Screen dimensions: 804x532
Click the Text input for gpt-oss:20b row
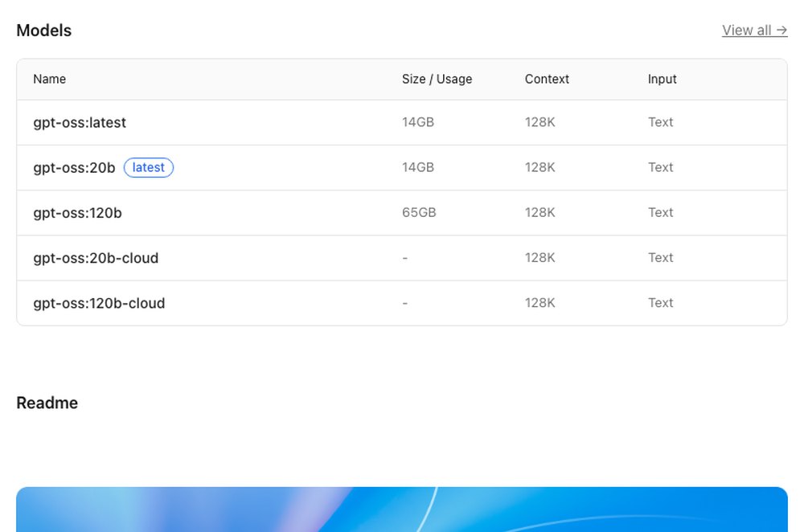coord(660,168)
